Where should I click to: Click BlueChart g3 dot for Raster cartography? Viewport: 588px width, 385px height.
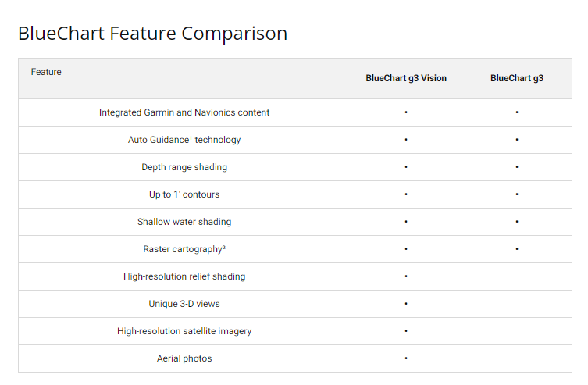(x=517, y=249)
